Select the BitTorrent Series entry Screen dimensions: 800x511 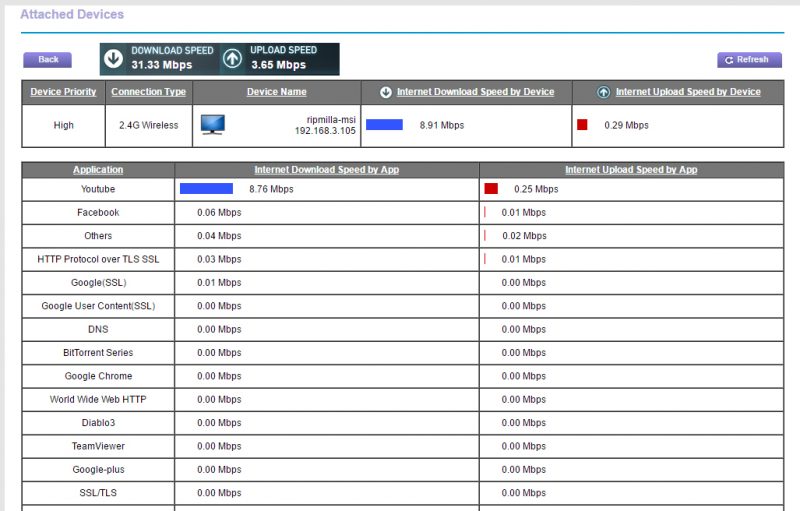[98, 353]
